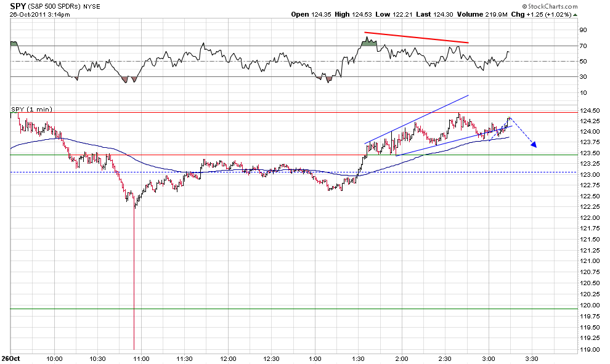Click the 3:30 time axis label

click(531, 358)
